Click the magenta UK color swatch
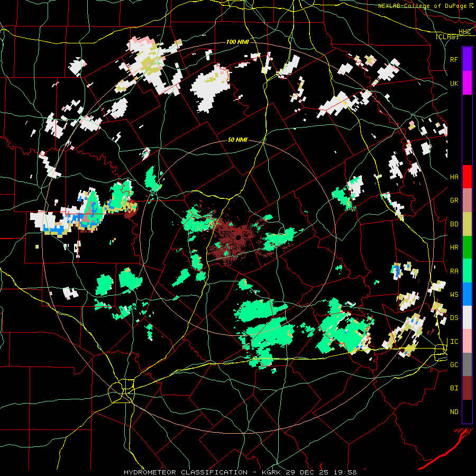Viewport: 476px width, 476px height. click(x=467, y=83)
